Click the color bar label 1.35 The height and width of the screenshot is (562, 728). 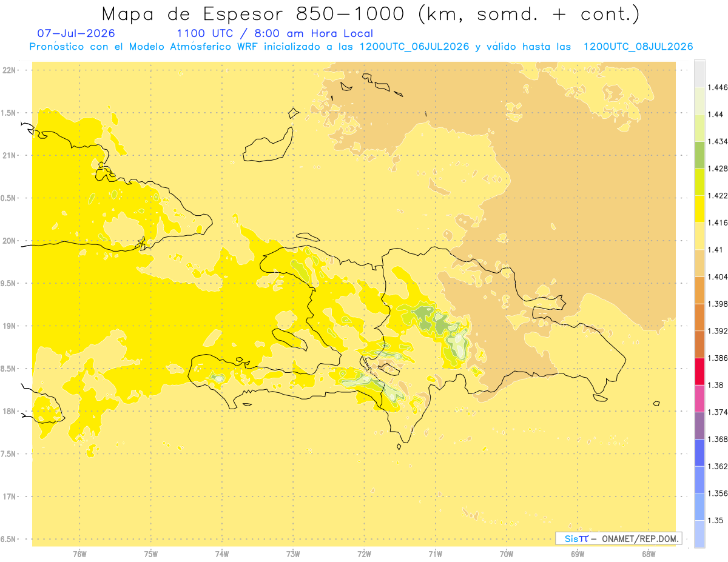click(716, 520)
